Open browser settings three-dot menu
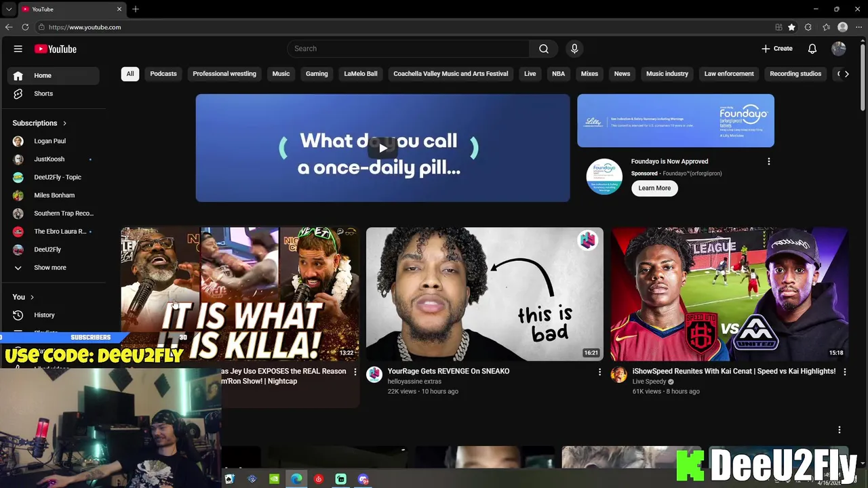The height and width of the screenshot is (488, 868). [x=859, y=27]
